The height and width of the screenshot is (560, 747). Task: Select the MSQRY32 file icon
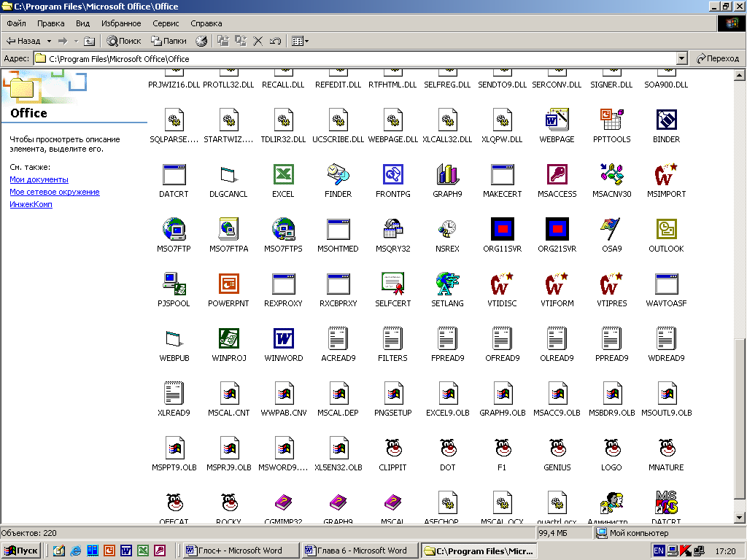click(x=393, y=229)
